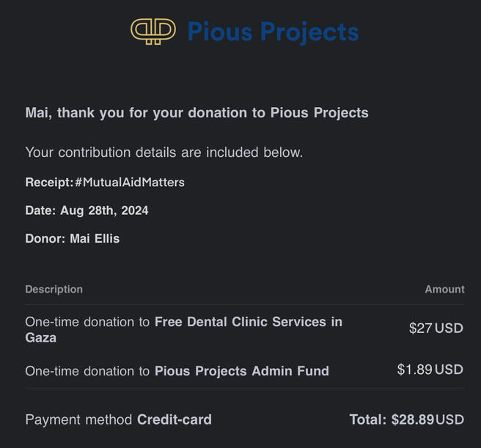Click the bold Credit-card text
The width and height of the screenshot is (481, 448).
pyautogui.click(x=175, y=420)
